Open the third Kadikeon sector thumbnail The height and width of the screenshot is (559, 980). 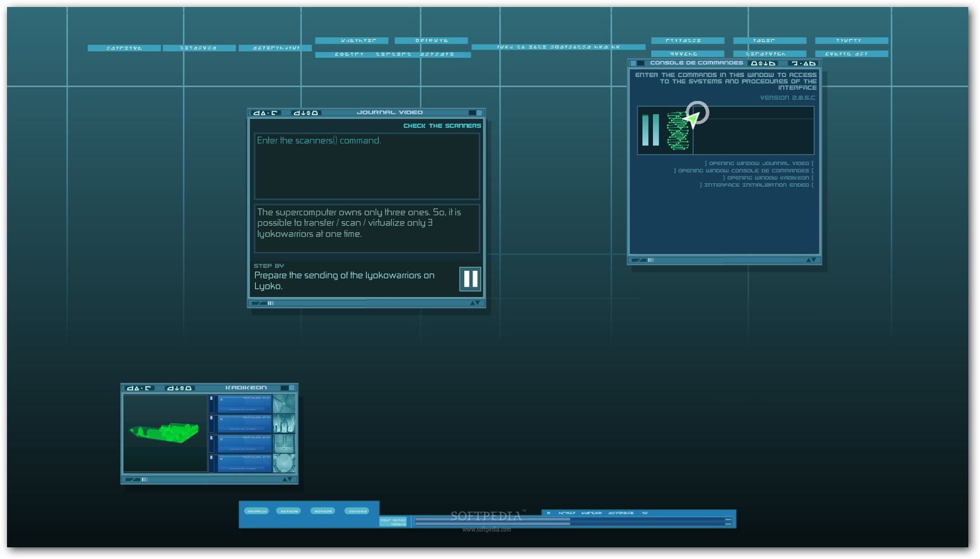pyautogui.click(x=284, y=443)
